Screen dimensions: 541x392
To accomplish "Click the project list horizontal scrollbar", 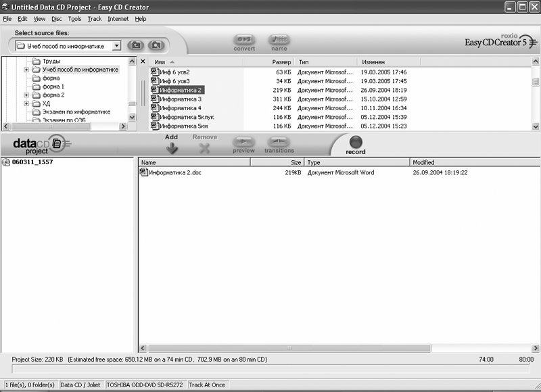I will [x=289, y=348].
